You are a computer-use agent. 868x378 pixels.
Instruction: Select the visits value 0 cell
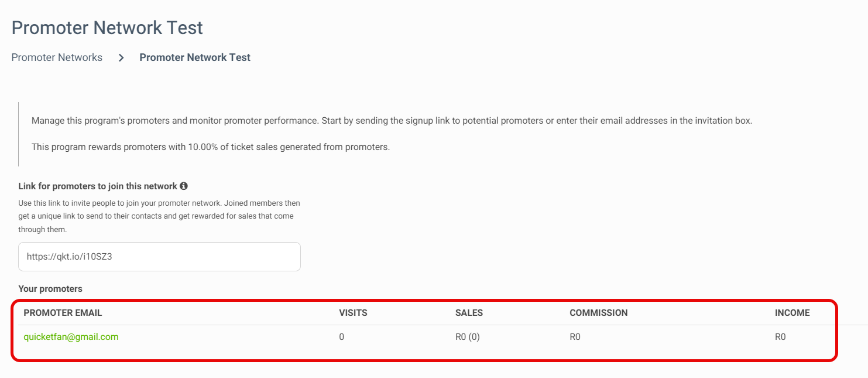point(341,337)
